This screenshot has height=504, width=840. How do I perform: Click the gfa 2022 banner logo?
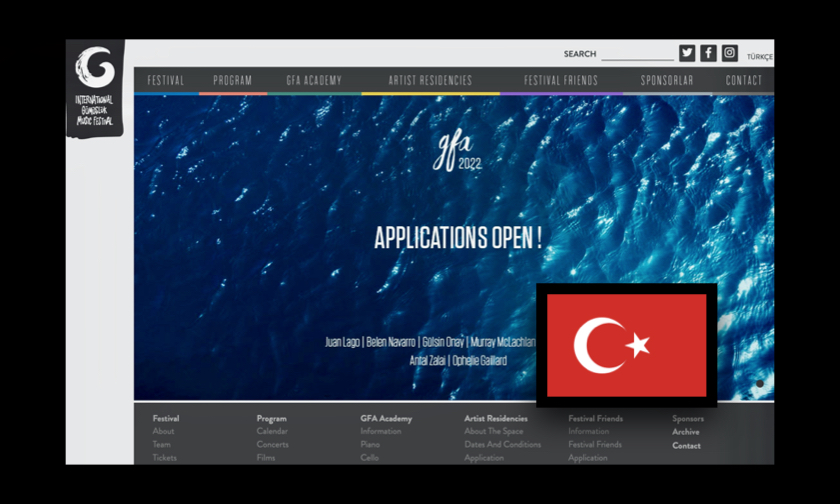tap(456, 151)
